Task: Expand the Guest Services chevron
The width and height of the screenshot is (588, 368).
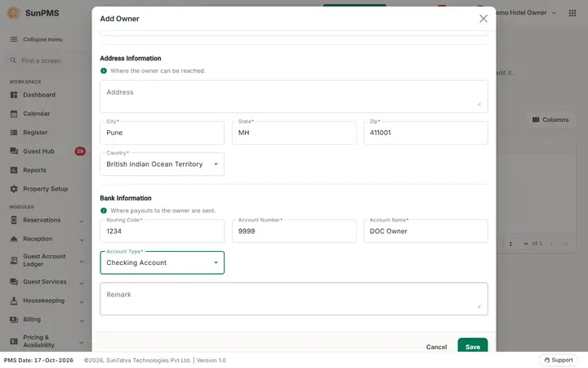Action: tap(82, 283)
